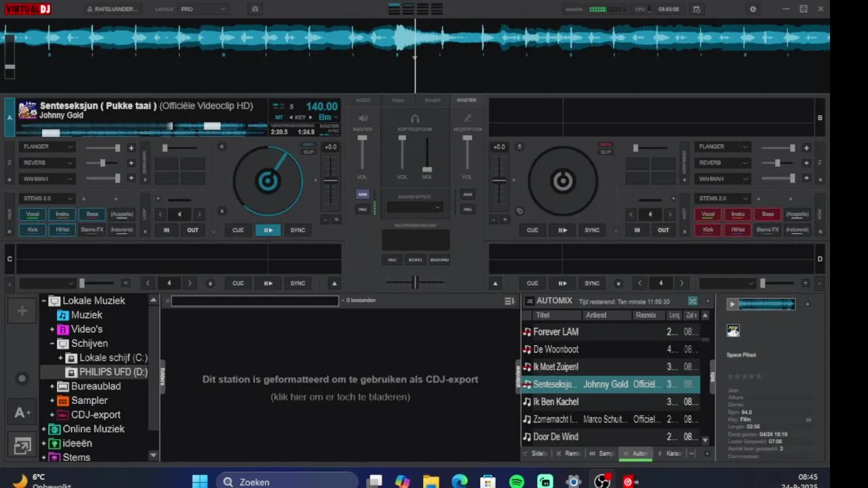The height and width of the screenshot is (488, 868).
Task: Click the stop button on deck C
Action: (210, 283)
